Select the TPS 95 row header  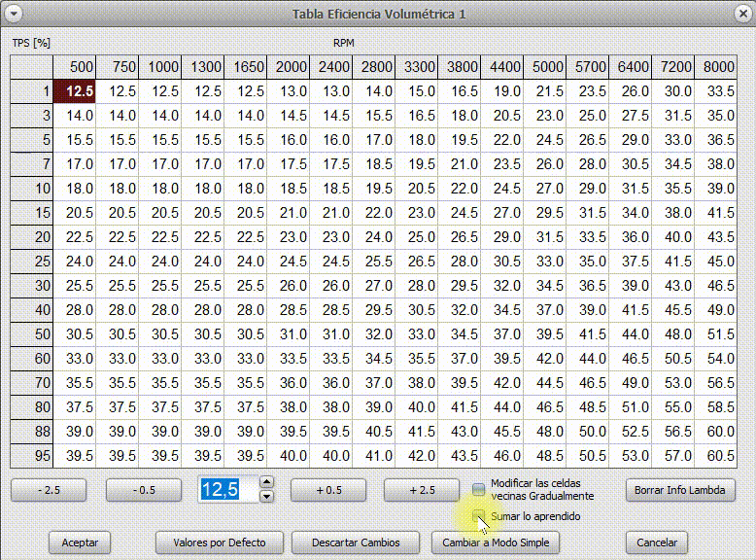point(32,455)
